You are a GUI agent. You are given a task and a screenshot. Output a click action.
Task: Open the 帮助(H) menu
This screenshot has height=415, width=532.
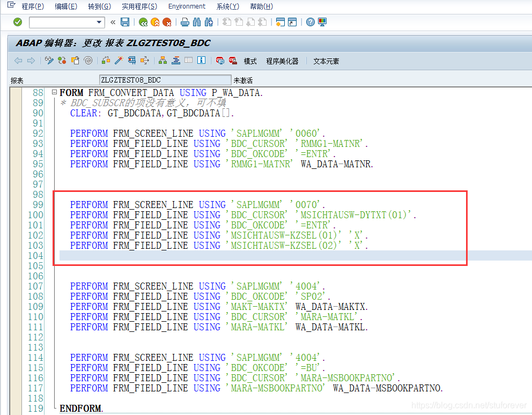pos(261,6)
